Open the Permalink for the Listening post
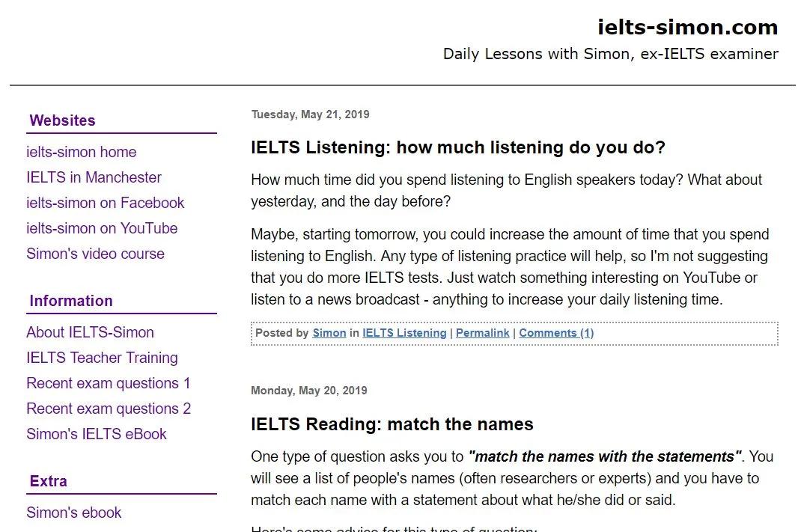801x532 pixels. coord(483,333)
